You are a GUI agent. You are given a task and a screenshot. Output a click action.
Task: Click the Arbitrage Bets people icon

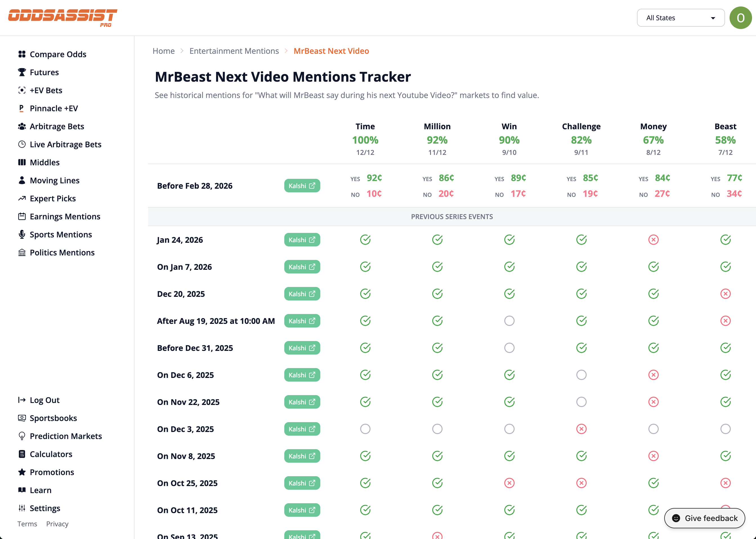[22, 126]
